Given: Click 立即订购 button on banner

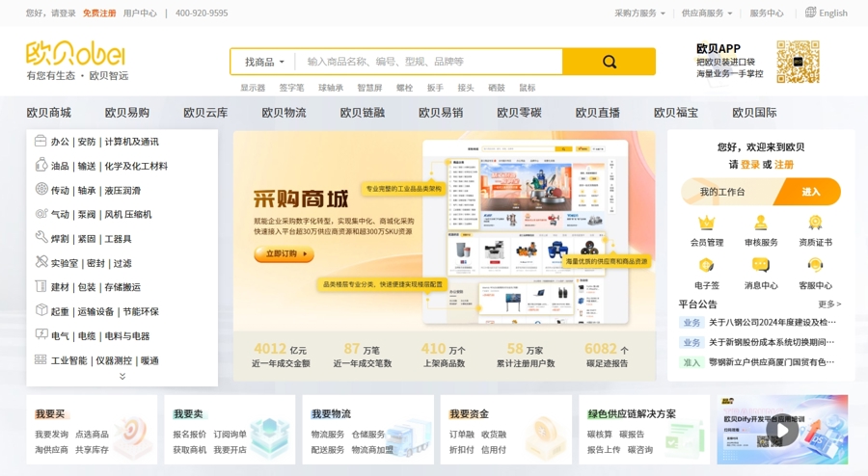Looking at the screenshot, I should point(284,253).
